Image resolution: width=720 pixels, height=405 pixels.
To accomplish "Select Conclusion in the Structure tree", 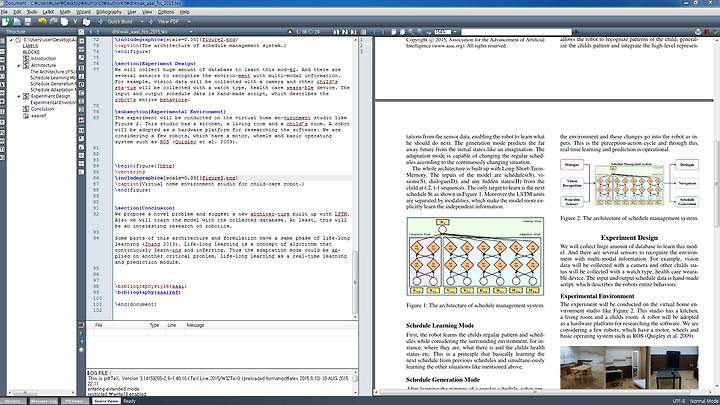I will point(42,109).
